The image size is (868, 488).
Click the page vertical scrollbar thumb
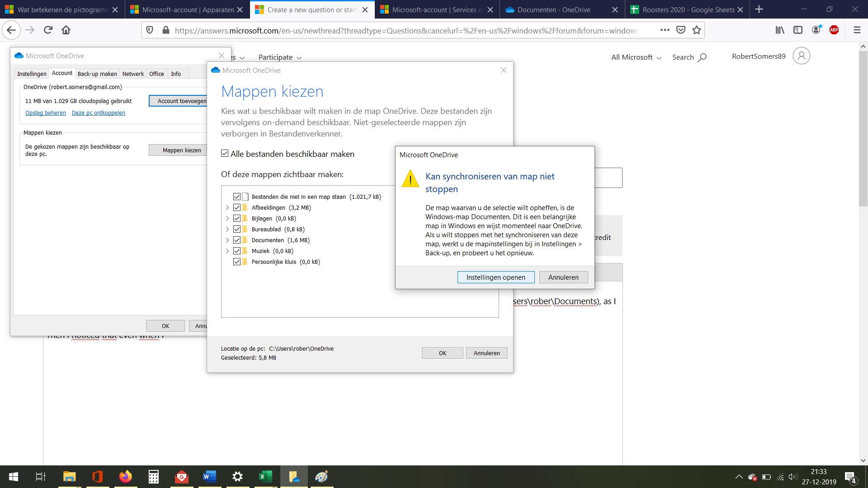point(863,129)
